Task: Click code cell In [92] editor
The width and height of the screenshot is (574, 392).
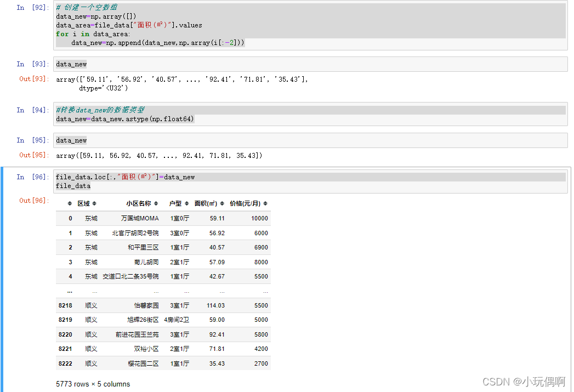Action: [310, 25]
